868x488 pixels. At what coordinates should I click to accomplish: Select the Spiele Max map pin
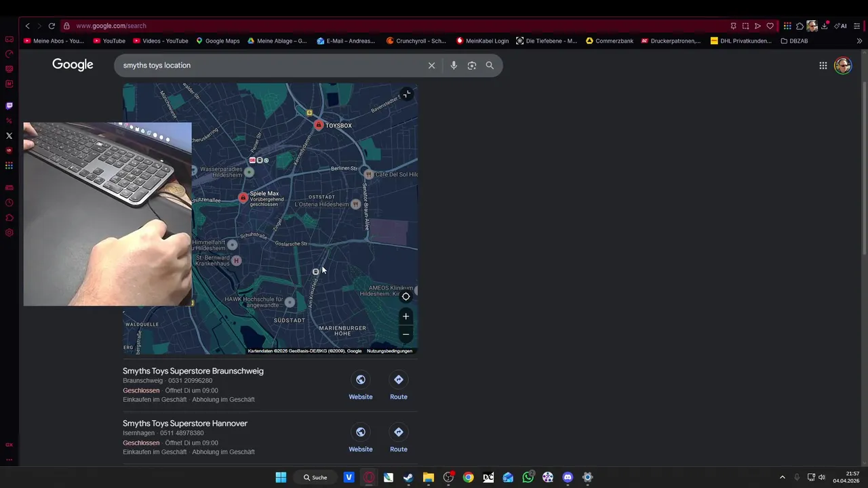(x=243, y=197)
